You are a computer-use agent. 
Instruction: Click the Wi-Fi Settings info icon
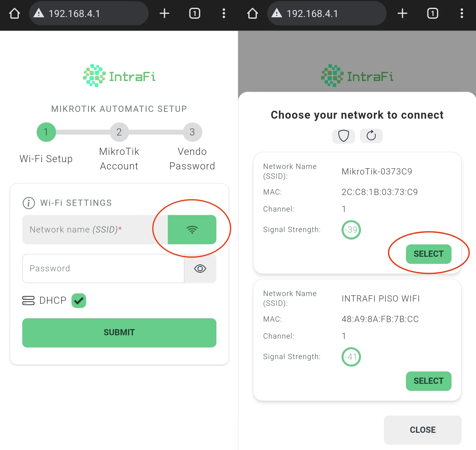click(29, 203)
